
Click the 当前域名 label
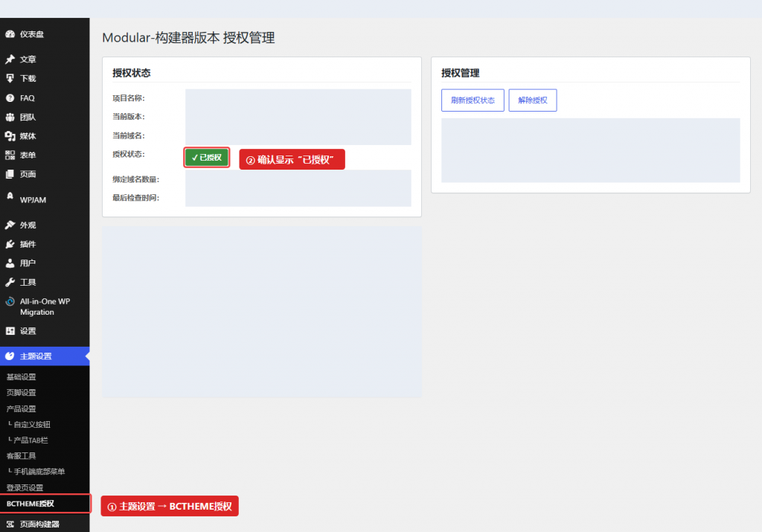click(x=129, y=135)
